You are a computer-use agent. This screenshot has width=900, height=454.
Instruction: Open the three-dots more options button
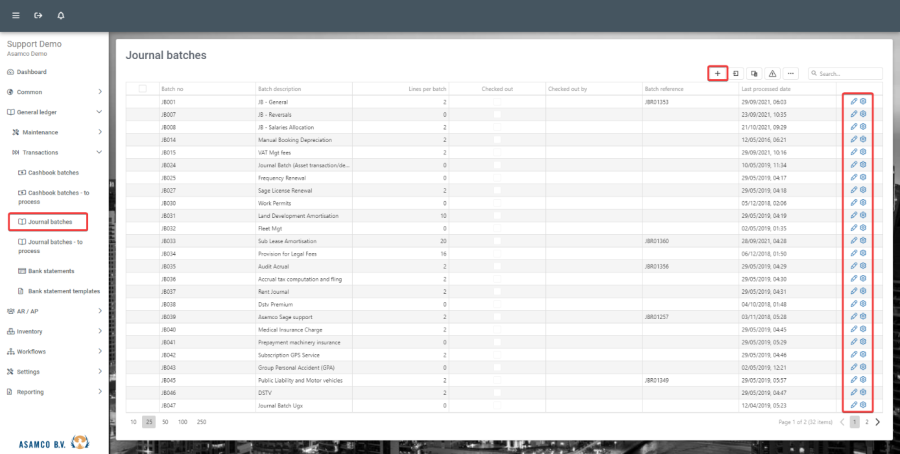point(791,73)
